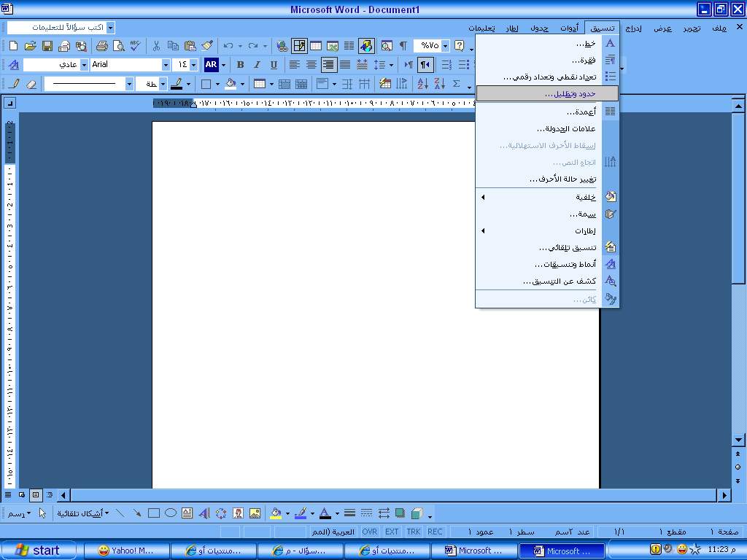Cut selection with the scissors icon

[156, 46]
